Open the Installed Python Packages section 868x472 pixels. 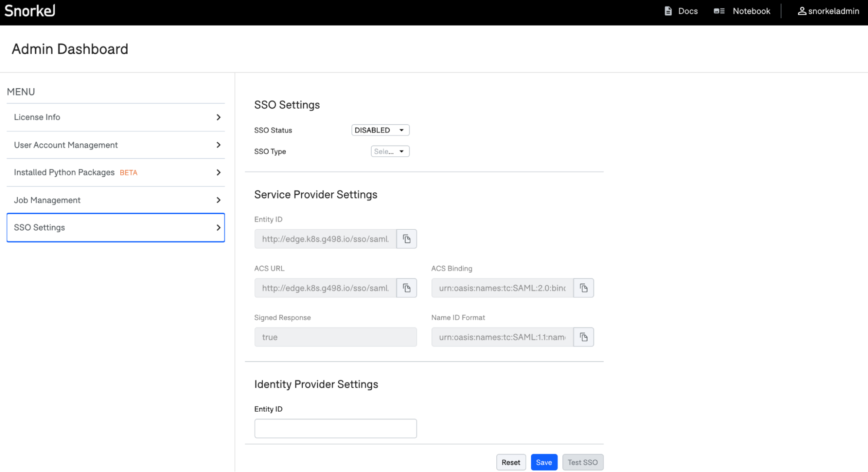[x=115, y=172]
